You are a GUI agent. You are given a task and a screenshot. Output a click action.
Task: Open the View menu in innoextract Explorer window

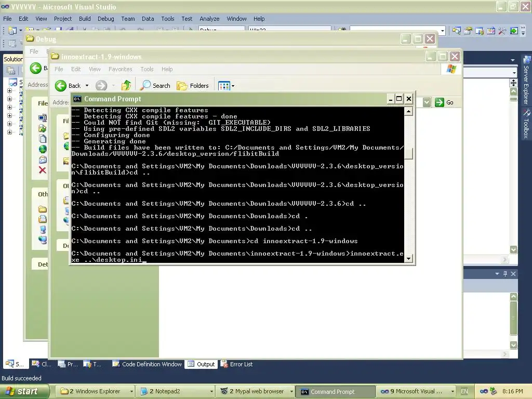pyautogui.click(x=95, y=69)
